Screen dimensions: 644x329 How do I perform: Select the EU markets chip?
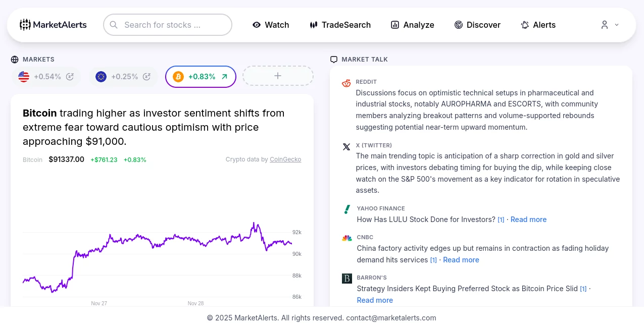pyautogui.click(x=123, y=76)
